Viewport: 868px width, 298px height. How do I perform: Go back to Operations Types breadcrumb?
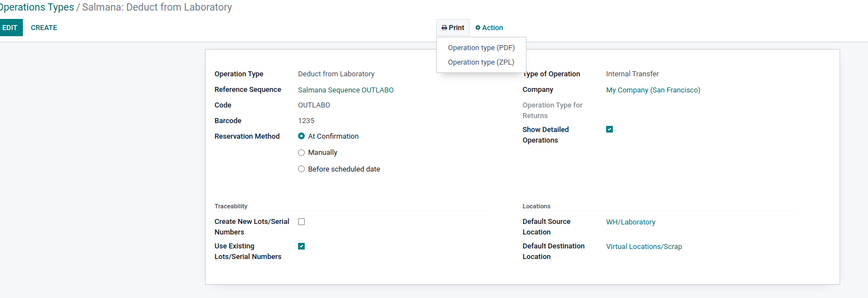(x=37, y=7)
